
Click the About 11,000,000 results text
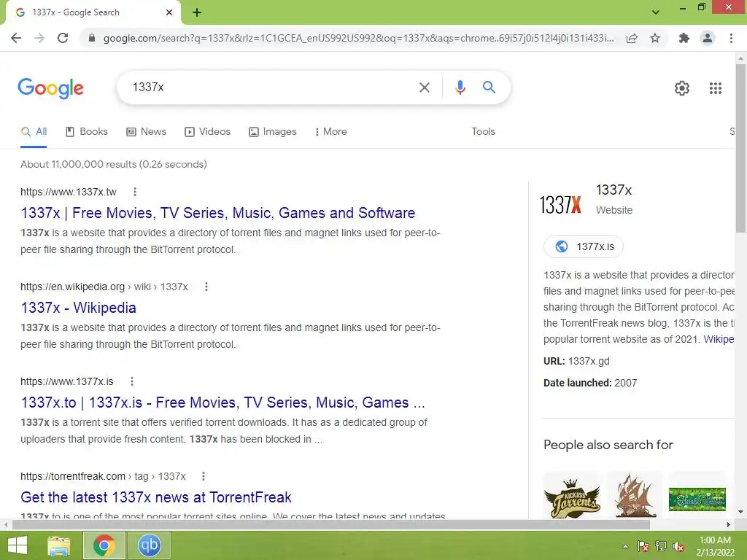click(x=113, y=164)
